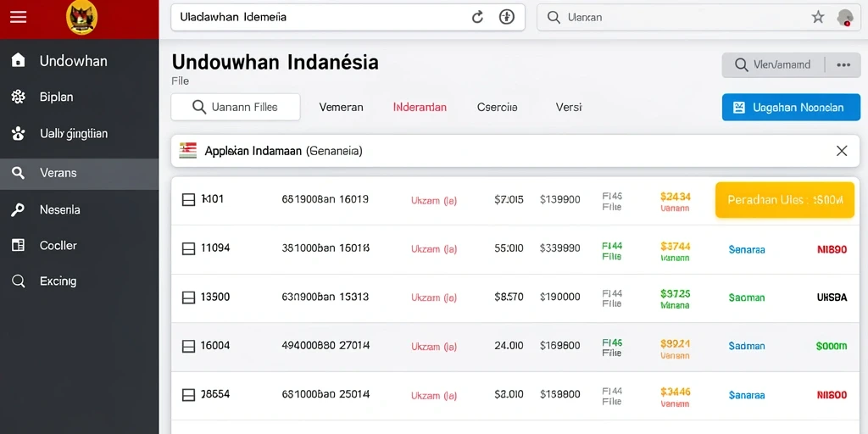Toggle checkbox for row 13900
The width and height of the screenshot is (868, 434).
pos(188,298)
